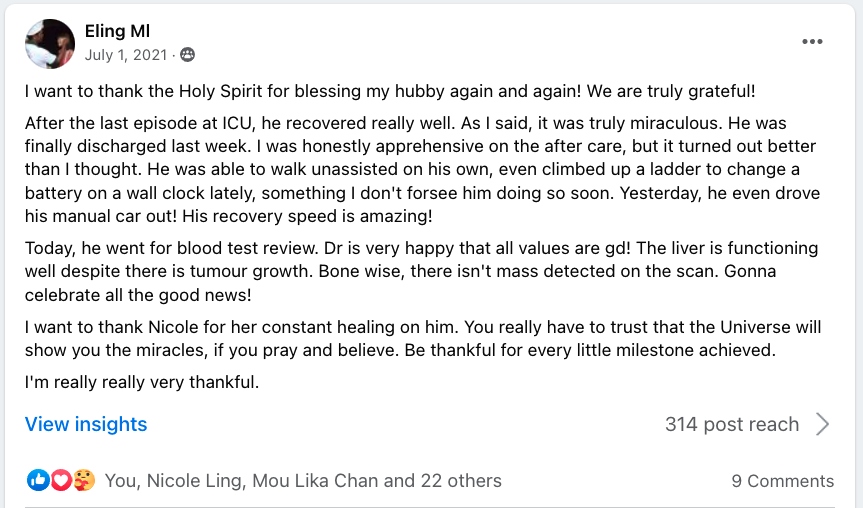Open the 9 Comments link
Viewport: 863px width, 508px height.
782,481
